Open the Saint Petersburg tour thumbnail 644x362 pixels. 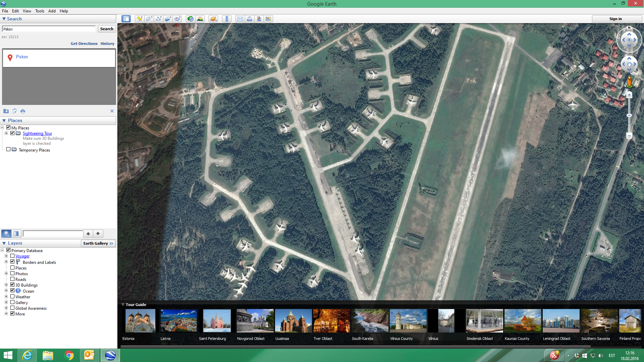pyautogui.click(x=217, y=321)
